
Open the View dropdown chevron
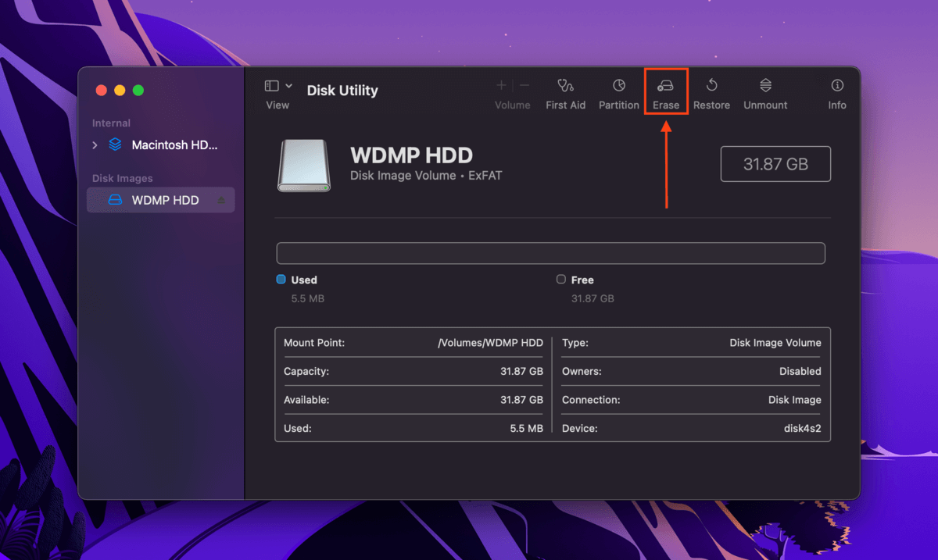(x=289, y=86)
